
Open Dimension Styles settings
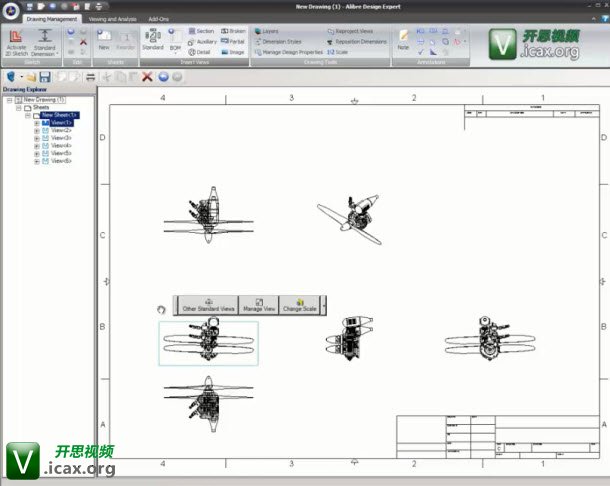pyautogui.click(x=278, y=42)
